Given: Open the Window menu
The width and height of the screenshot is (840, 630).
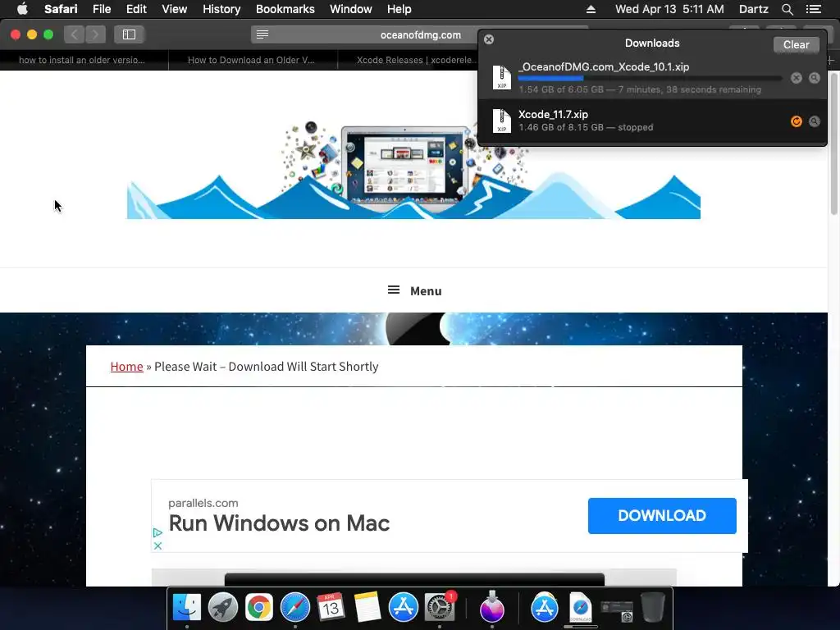Looking at the screenshot, I should (x=350, y=9).
